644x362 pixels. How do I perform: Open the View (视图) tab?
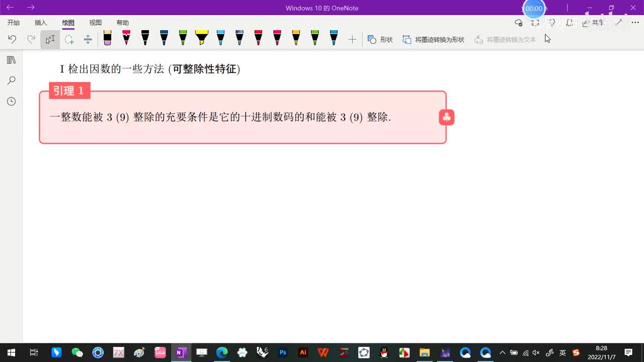pos(96,23)
